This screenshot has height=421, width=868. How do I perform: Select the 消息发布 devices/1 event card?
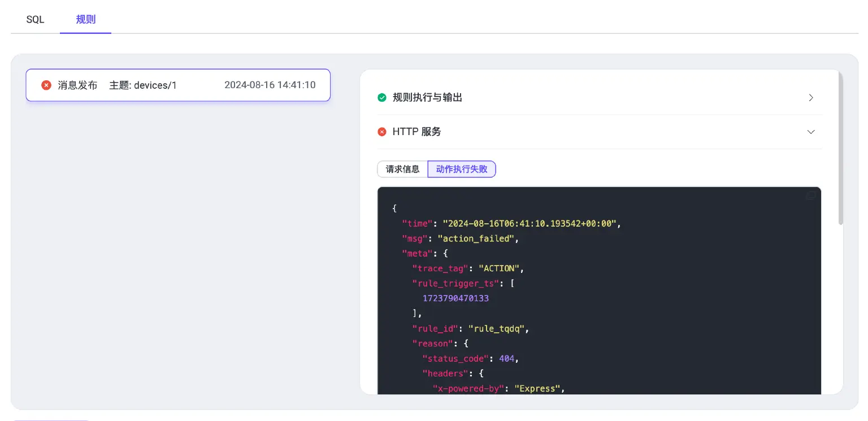178,85
